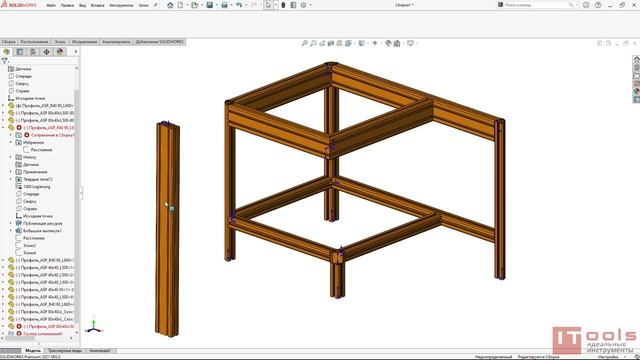Switch to the PropertyManager tab icon
The image size is (640, 360).
20,51
